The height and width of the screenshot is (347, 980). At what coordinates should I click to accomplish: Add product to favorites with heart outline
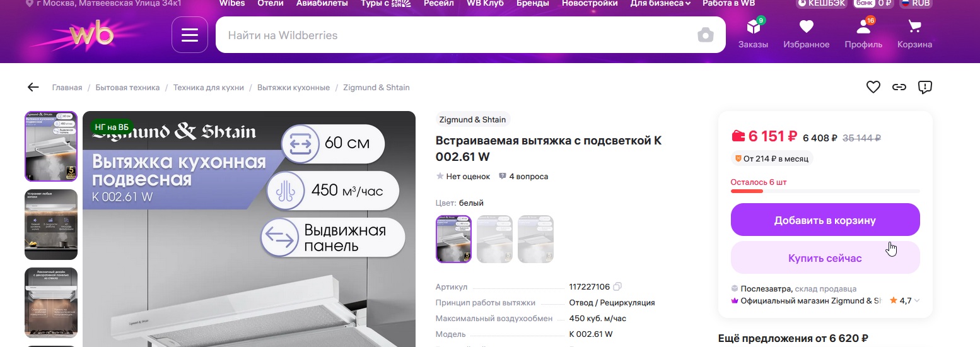(x=873, y=87)
